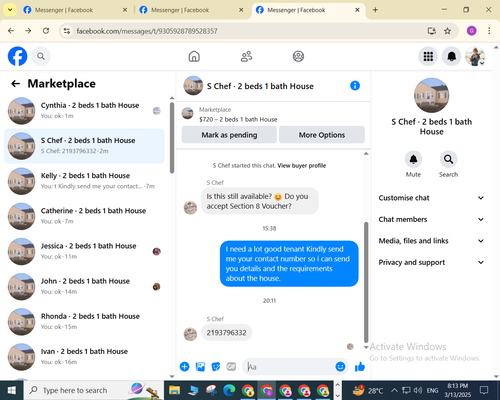Open the Cynthia conversation
This screenshot has height=400, width=500.
[84, 111]
